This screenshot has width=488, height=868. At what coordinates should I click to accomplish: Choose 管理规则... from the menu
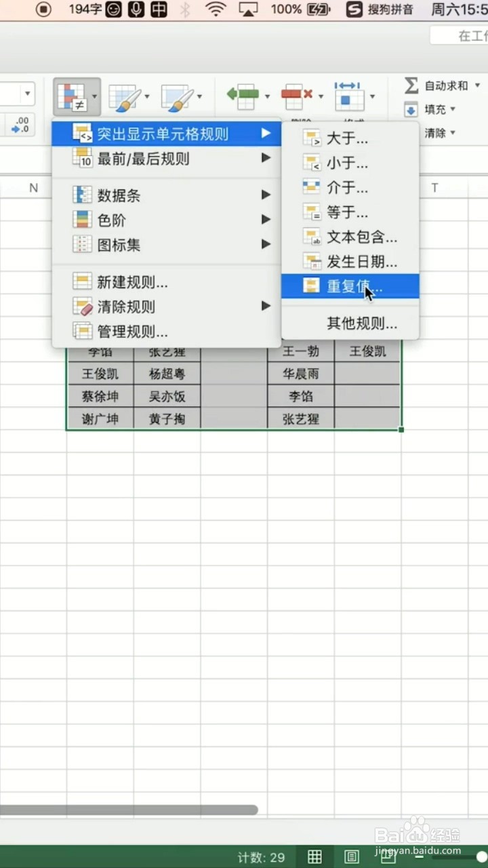pyautogui.click(x=167, y=332)
